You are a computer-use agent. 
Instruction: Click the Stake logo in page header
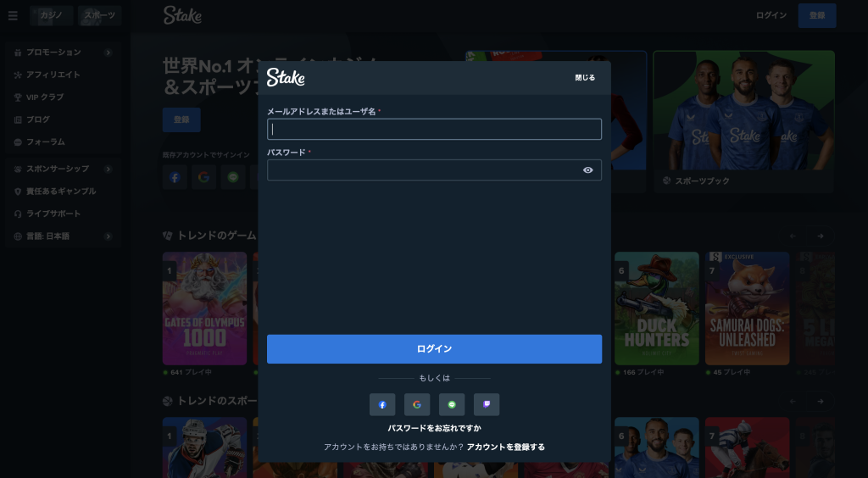(183, 15)
